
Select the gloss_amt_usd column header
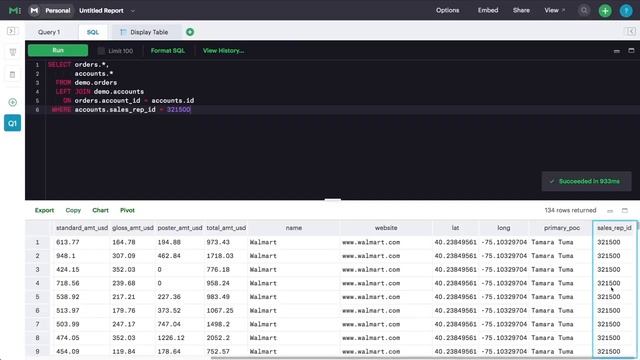(x=133, y=228)
